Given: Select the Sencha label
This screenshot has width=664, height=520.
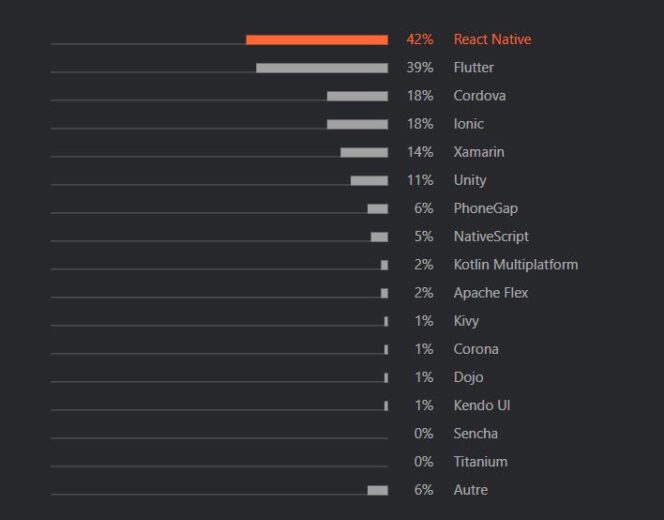Looking at the screenshot, I should [475, 433].
